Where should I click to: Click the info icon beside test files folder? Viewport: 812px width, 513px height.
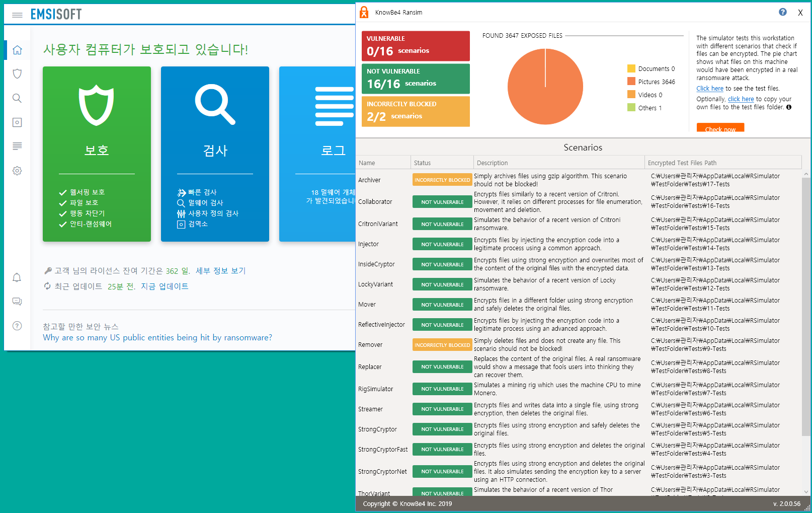pos(789,107)
